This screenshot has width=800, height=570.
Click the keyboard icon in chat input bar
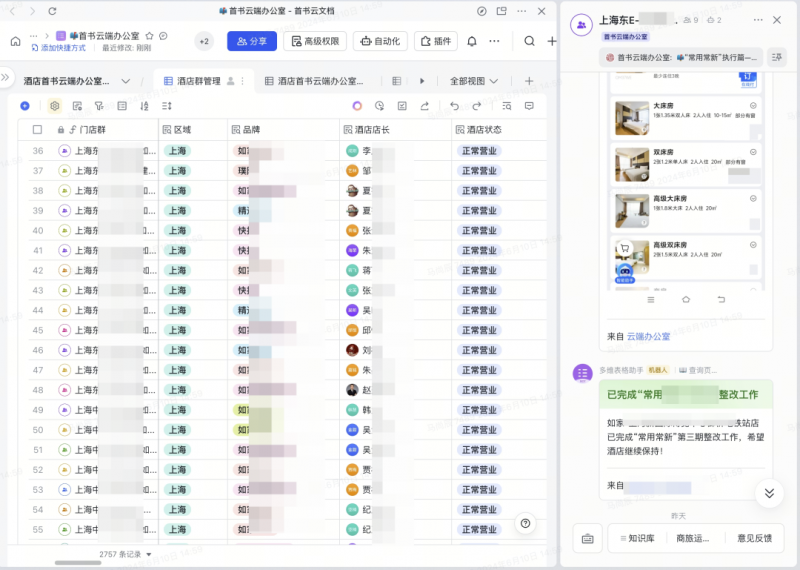588,538
